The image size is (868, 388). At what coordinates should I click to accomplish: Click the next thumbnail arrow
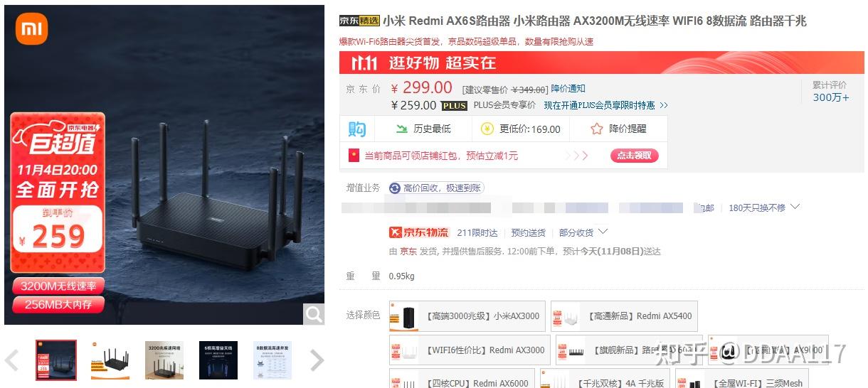click(x=317, y=361)
